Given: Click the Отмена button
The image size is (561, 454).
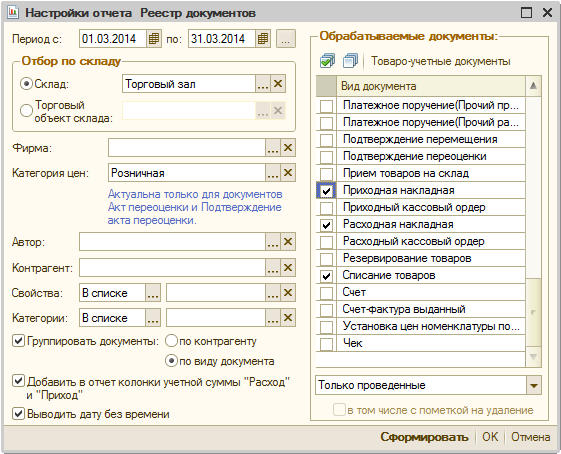Looking at the screenshot, I should pyautogui.click(x=530, y=437).
